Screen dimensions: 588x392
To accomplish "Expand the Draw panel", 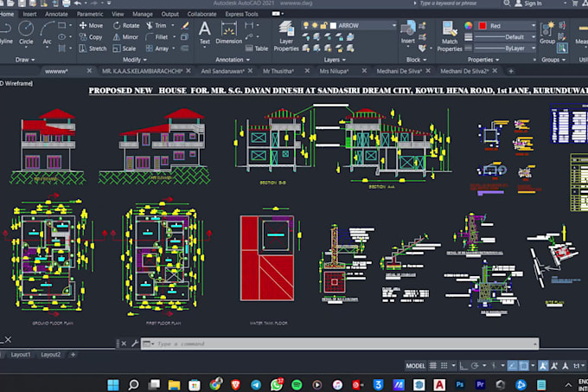I will [25, 60].
